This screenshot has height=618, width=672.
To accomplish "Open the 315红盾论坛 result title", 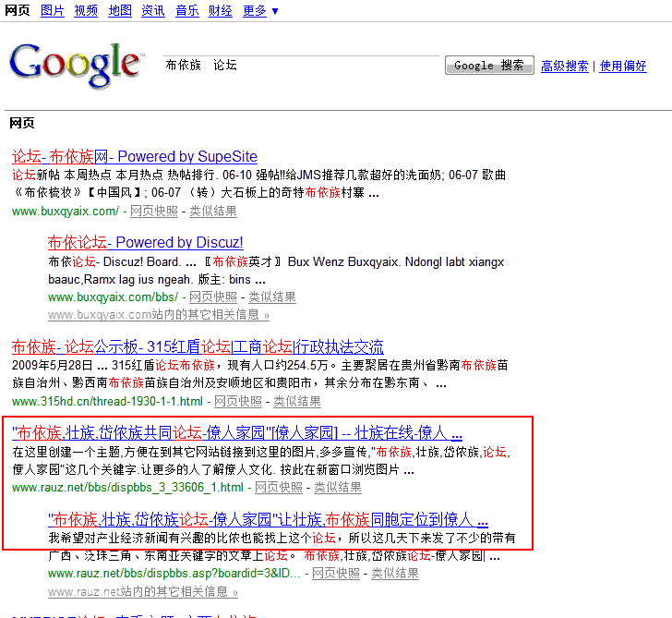I will coord(198,347).
